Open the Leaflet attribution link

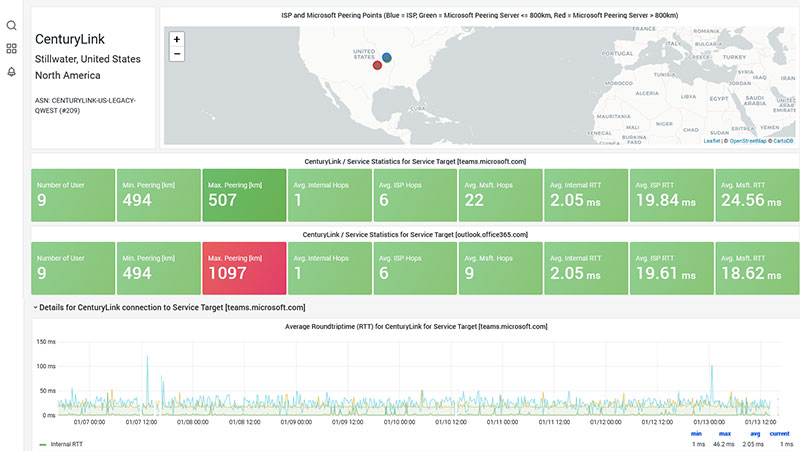pyautogui.click(x=712, y=141)
